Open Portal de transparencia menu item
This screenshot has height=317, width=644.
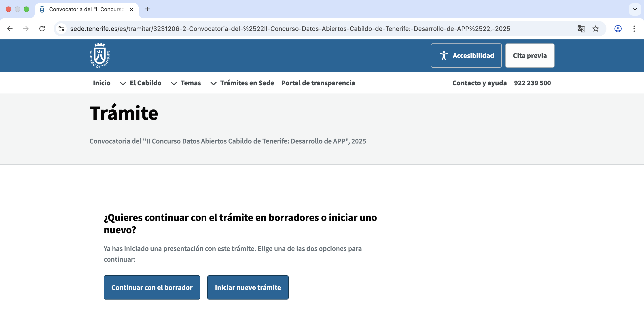coord(318,83)
